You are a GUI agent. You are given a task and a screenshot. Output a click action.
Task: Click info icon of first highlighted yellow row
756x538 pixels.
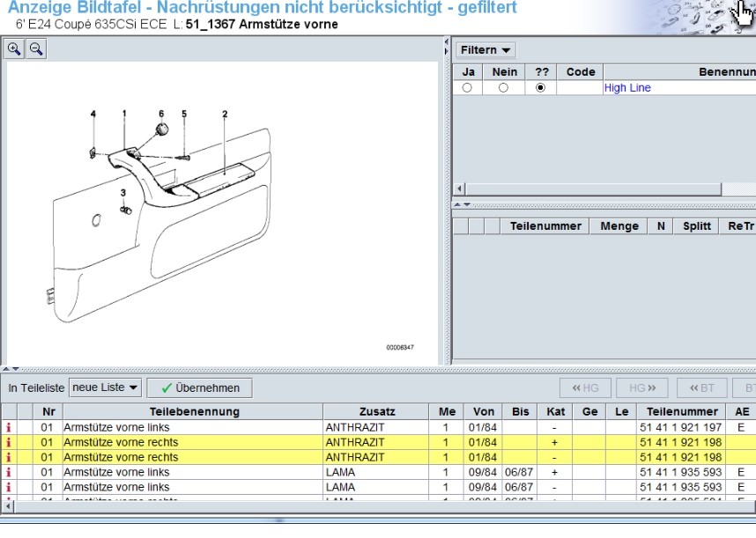tap(9, 442)
